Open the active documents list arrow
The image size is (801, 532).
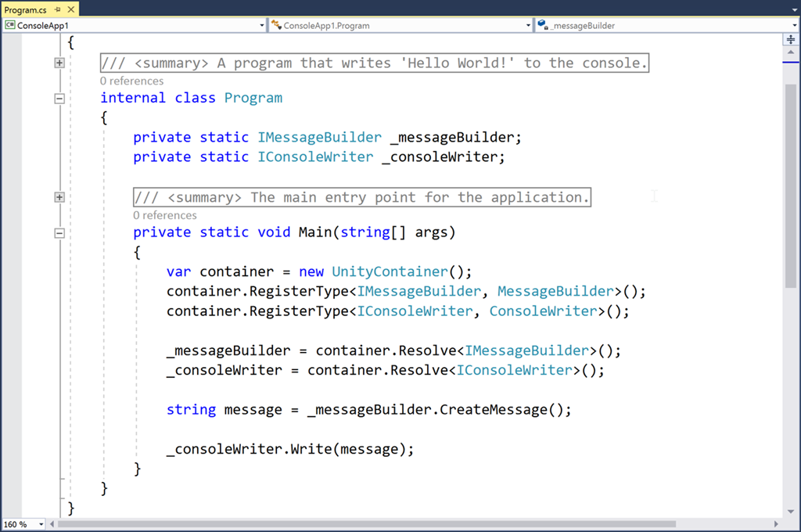[x=793, y=9]
